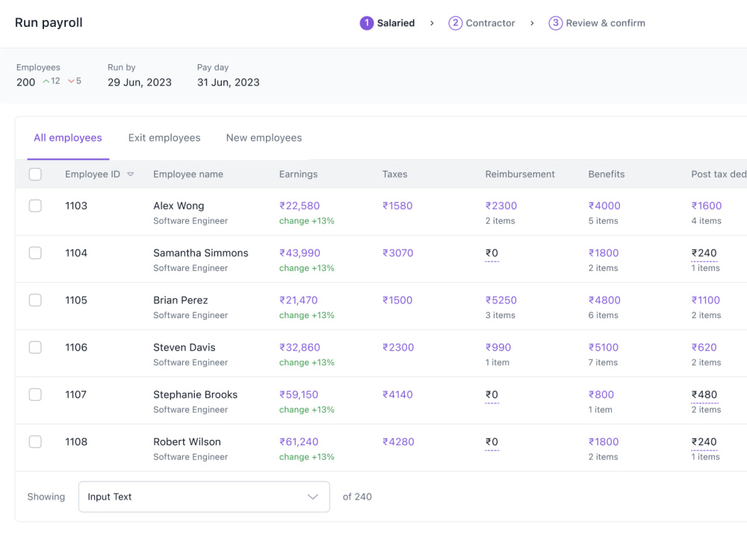The height and width of the screenshot is (560, 747).
Task: Click the Salaried step number icon
Action: click(366, 23)
